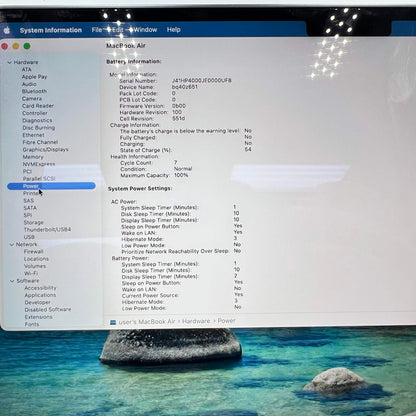416x416 pixels.
Task: Select Disc Burning in the sidebar
Action: tap(39, 128)
